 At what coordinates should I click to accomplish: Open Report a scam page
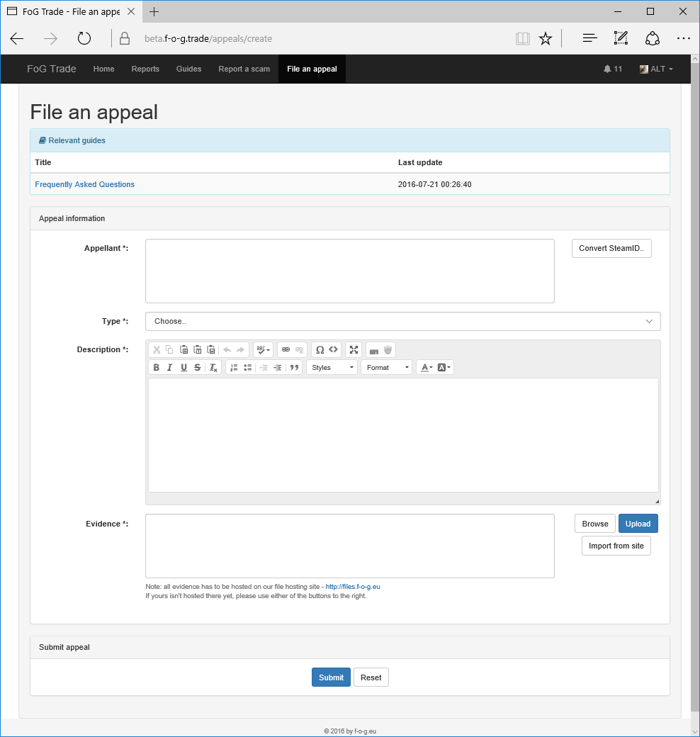pos(244,69)
